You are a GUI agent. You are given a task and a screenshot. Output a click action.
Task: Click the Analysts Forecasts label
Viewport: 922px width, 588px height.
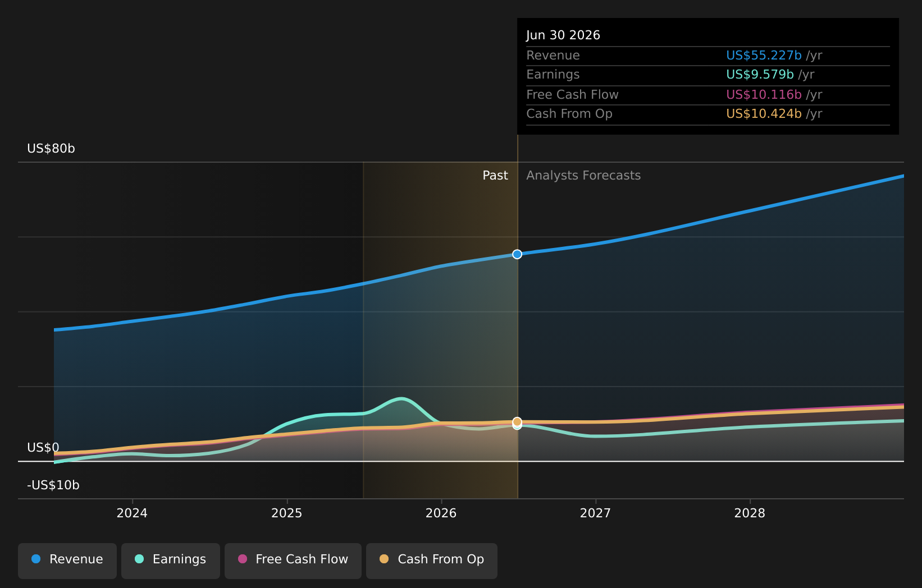583,176
